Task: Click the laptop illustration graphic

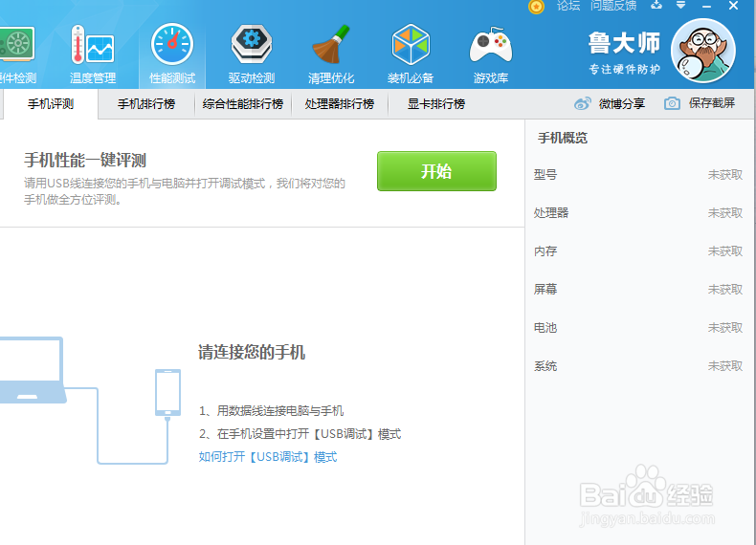Action: click(x=32, y=370)
